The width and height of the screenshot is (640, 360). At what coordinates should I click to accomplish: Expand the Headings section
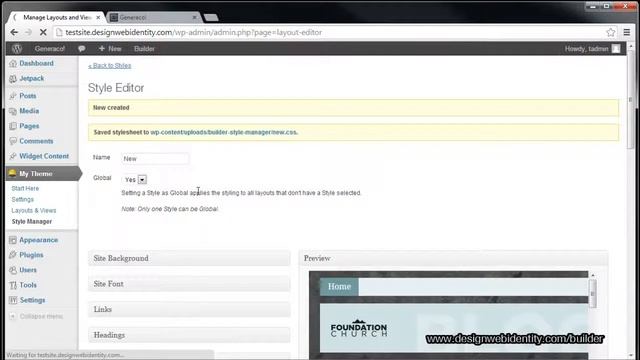tap(189, 335)
